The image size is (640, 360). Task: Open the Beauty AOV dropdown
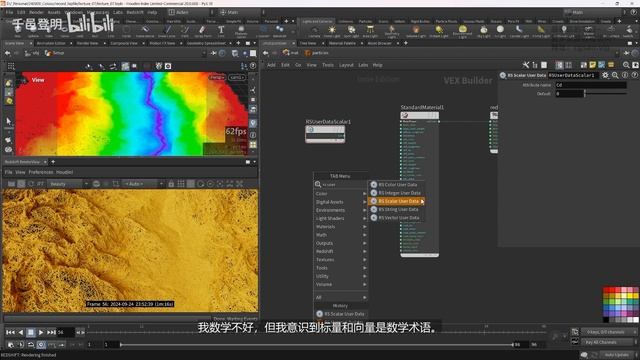69,184
